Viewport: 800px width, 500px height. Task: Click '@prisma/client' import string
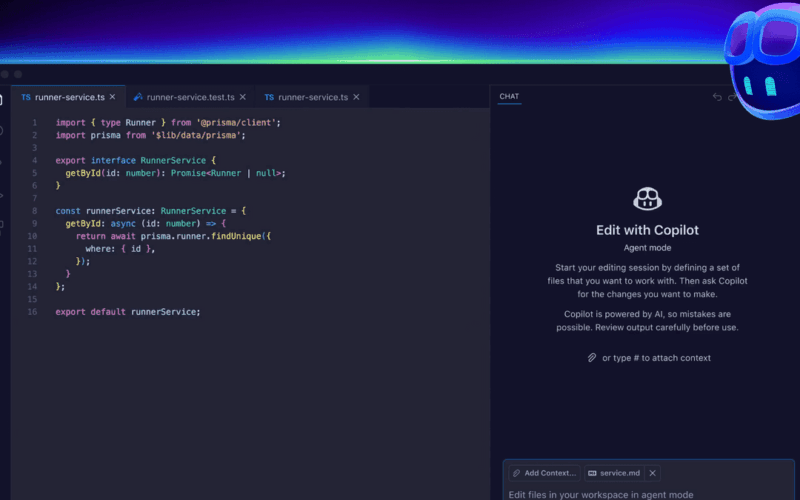[236, 122]
